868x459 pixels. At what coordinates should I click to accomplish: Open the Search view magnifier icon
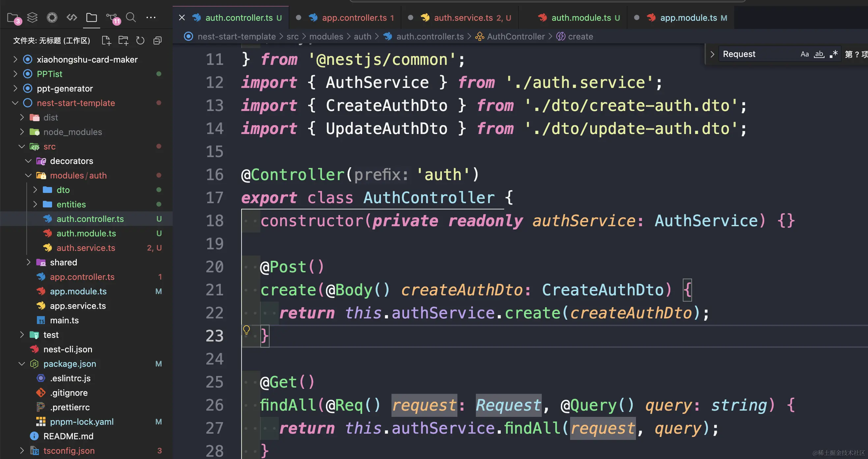(131, 17)
